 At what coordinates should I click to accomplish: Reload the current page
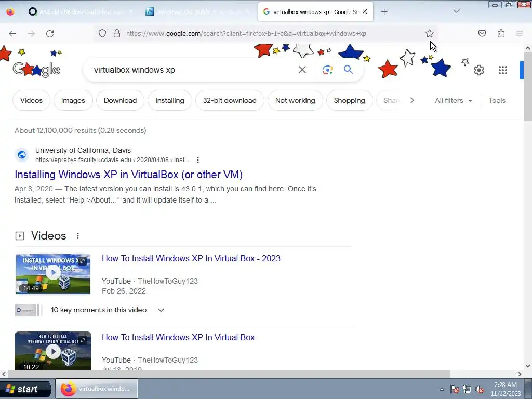pos(50,34)
